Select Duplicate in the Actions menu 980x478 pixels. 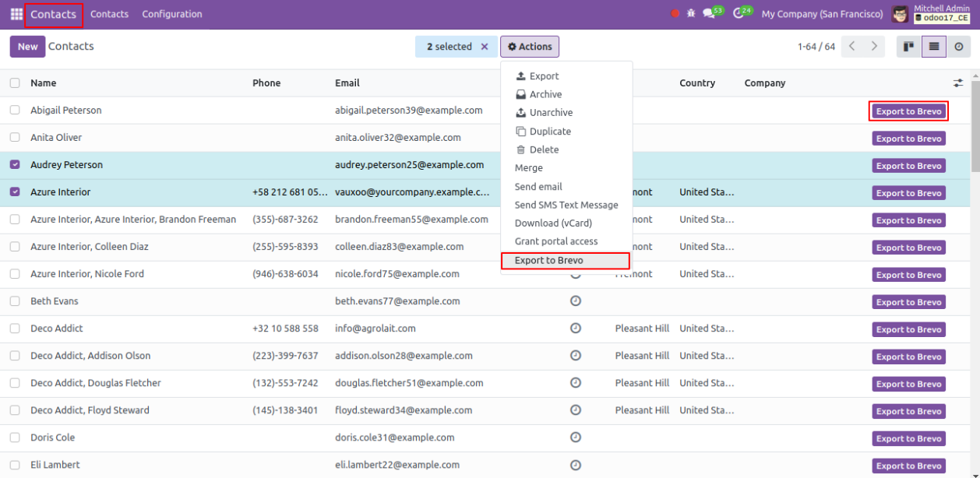point(550,132)
